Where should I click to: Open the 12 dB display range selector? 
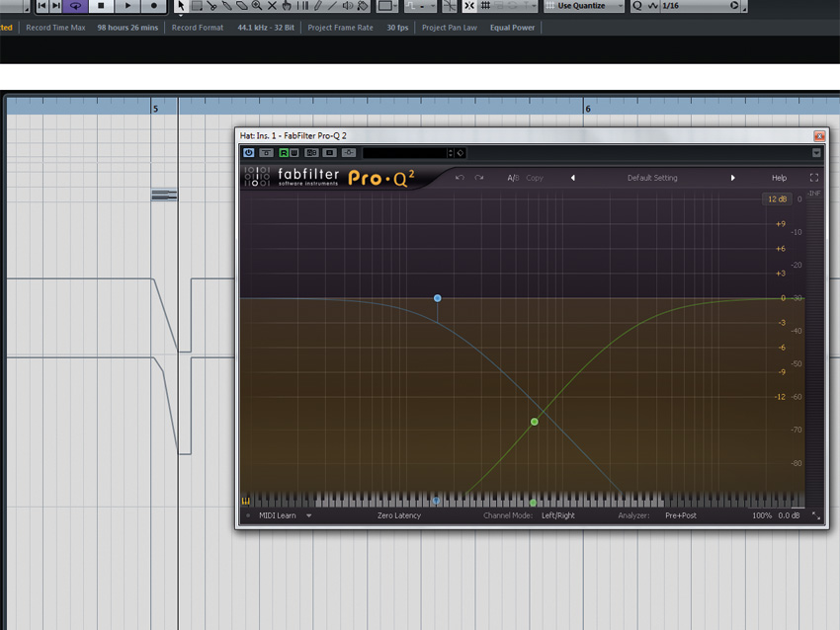pos(777,199)
